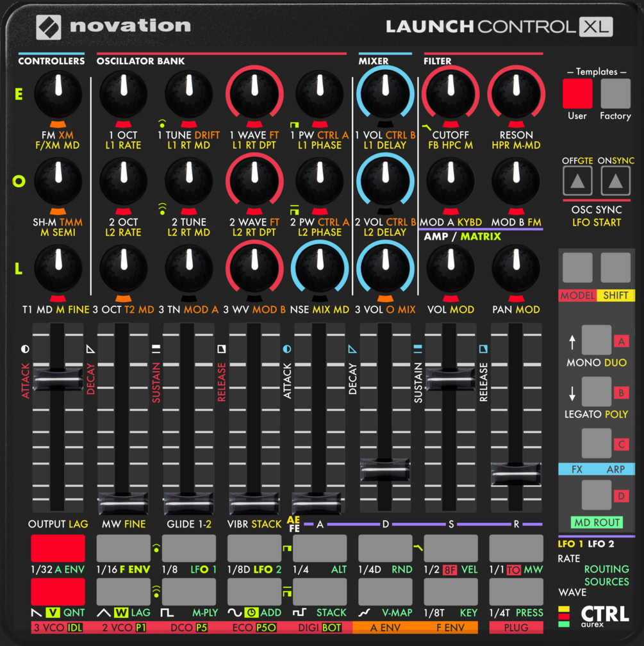Click the MD ROUT button D
Image resolution: width=644 pixels, height=646 pixels.
tap(597, 495)
